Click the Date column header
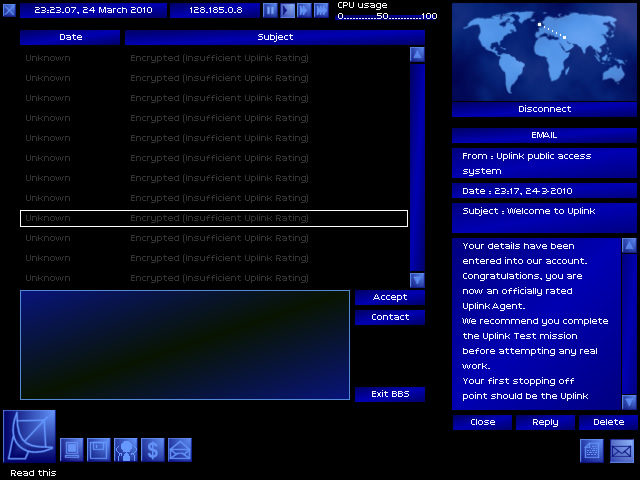 pos(71,37)
